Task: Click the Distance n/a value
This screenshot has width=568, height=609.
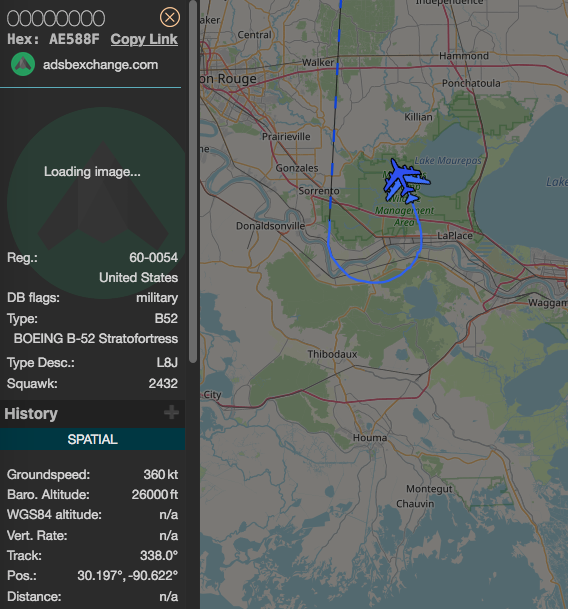Action: click(169, 597)
